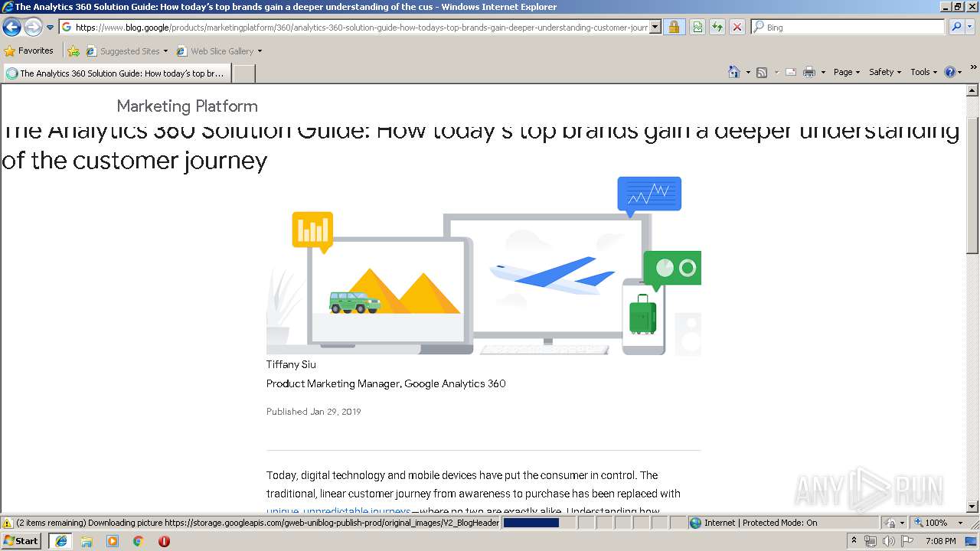Follow the unique, unpredictable journeys link
The image size is (980, 551).
(x=338, y=510)
